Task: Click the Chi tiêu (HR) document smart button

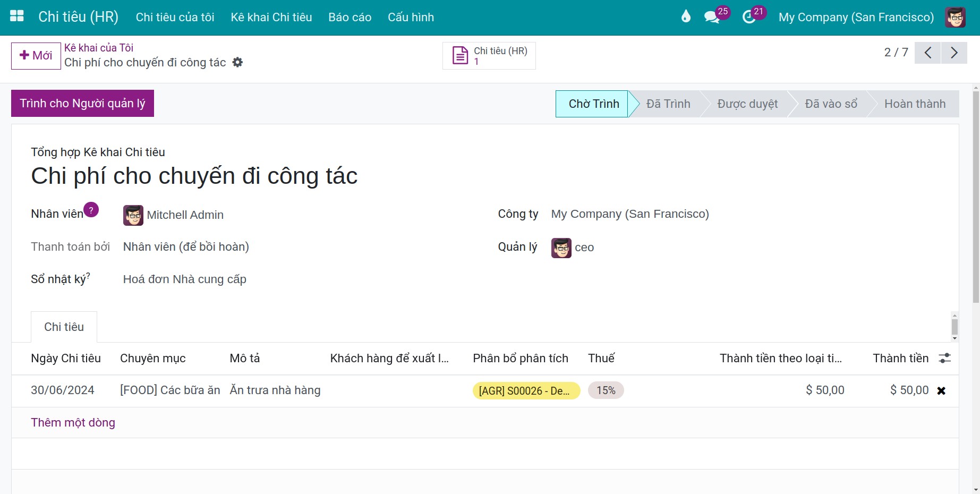Action: pyautogui.click(x=489, y=56)
